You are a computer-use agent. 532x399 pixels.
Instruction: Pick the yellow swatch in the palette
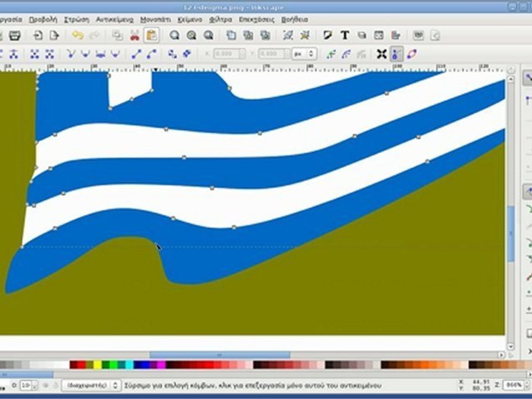(x=98, y=365)
